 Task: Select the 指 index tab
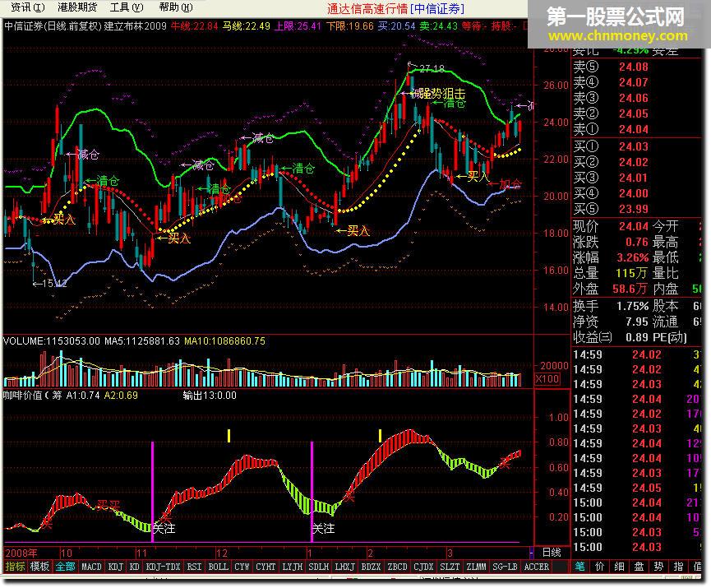pyautogui.click(x=678, y=567)
